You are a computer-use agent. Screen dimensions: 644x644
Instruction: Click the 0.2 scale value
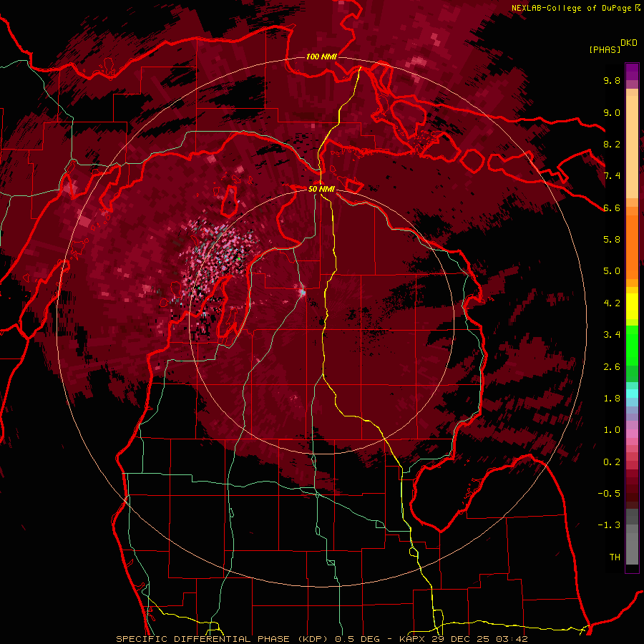click(x=612, y=462)
